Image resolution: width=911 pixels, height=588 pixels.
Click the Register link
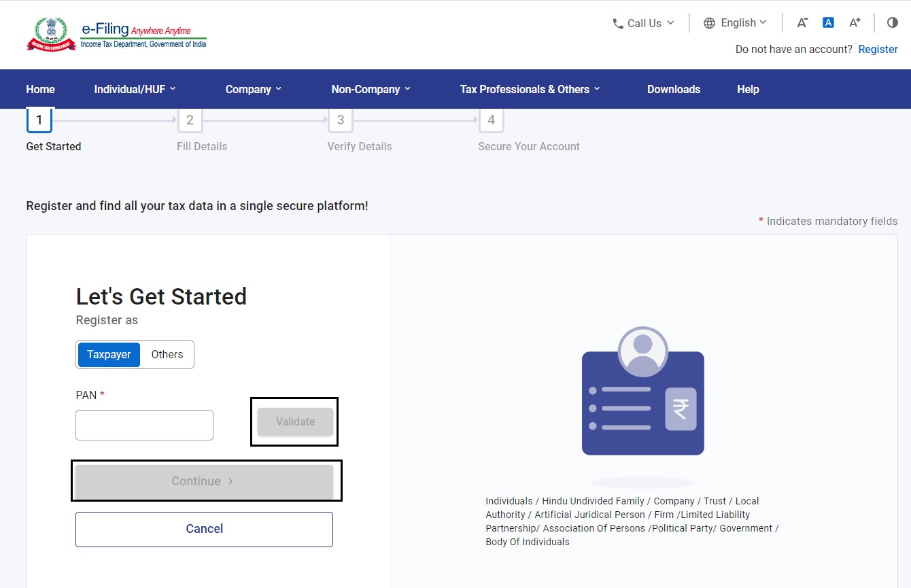(x=878, y=49)
